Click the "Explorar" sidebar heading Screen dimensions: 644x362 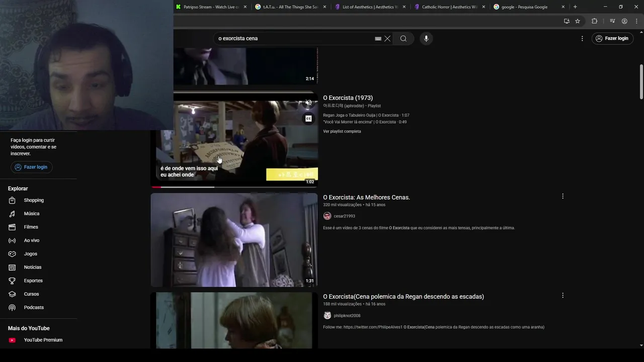pyautogui.click(x=18, y=189)
